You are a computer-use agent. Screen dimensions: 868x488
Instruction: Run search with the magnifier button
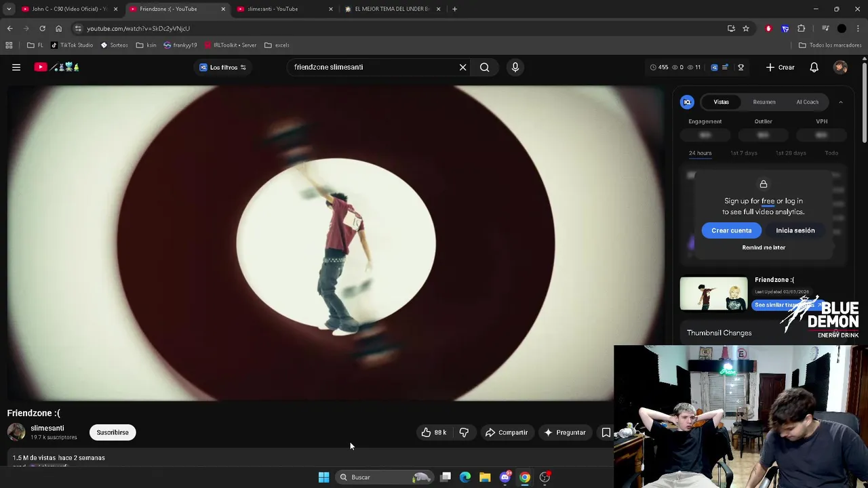[x=484, y=67]
